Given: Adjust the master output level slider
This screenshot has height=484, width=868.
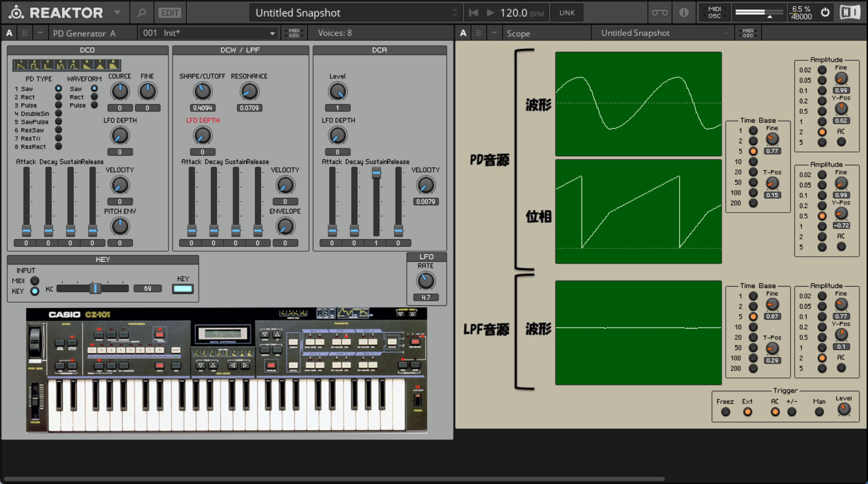Looking at the screenshot, I should 759,12.
